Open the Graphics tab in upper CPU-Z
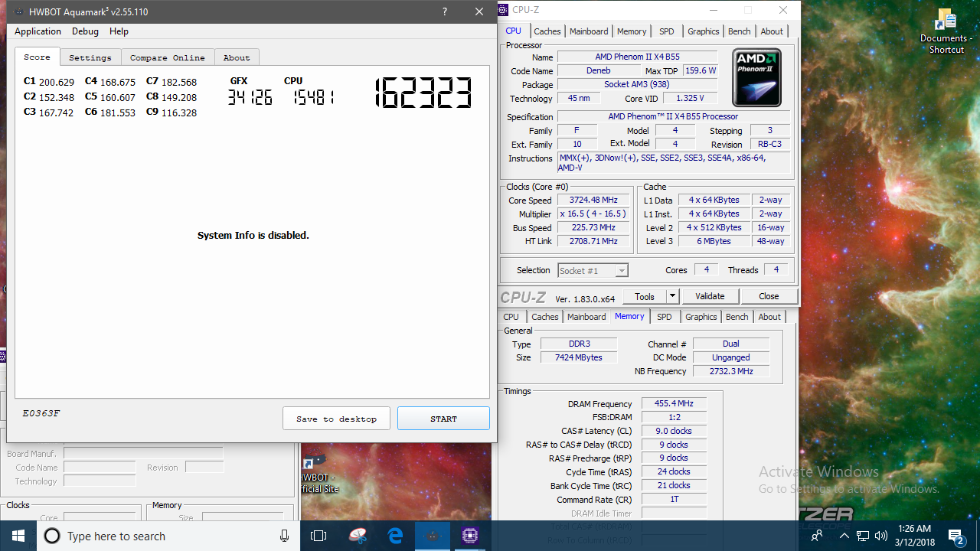 [703, 31]
